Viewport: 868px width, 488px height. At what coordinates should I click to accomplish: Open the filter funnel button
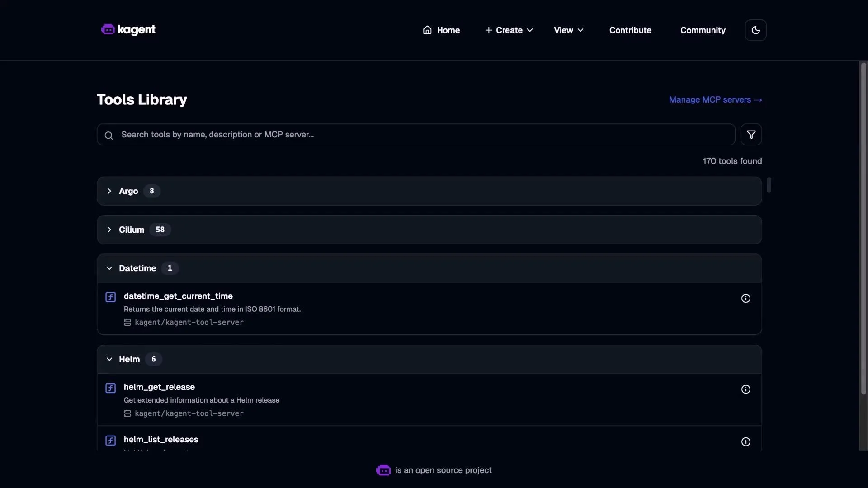pos(751,135)
